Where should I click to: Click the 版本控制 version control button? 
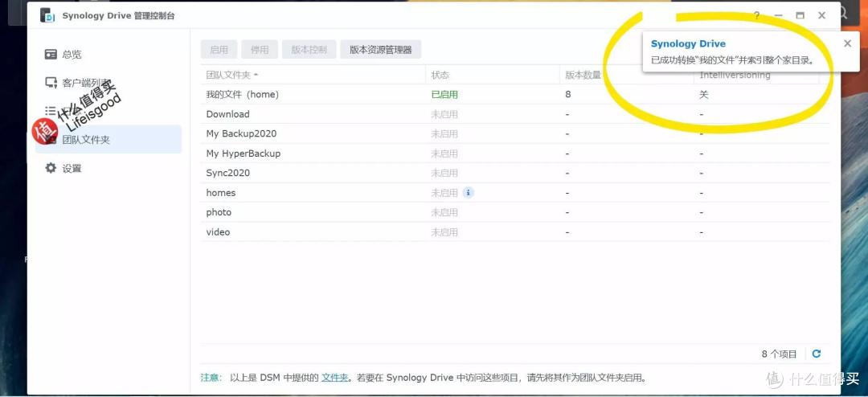[x=309, y=49]
